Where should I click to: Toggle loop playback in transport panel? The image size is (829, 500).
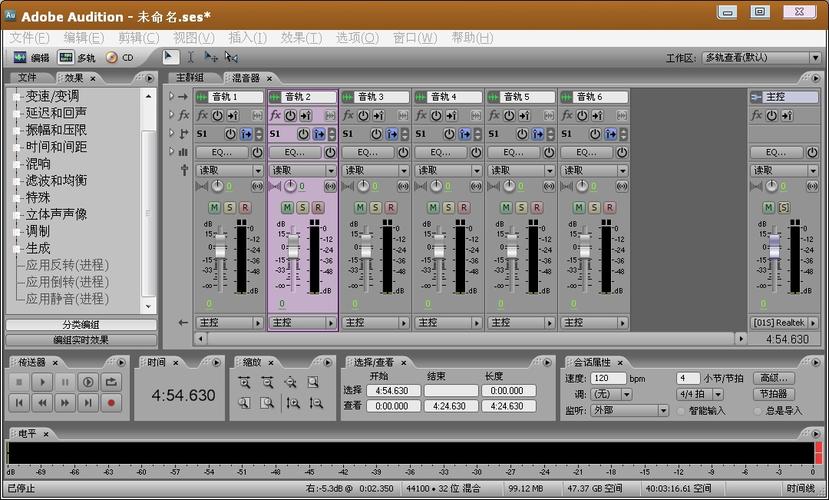tap(111, 382)
